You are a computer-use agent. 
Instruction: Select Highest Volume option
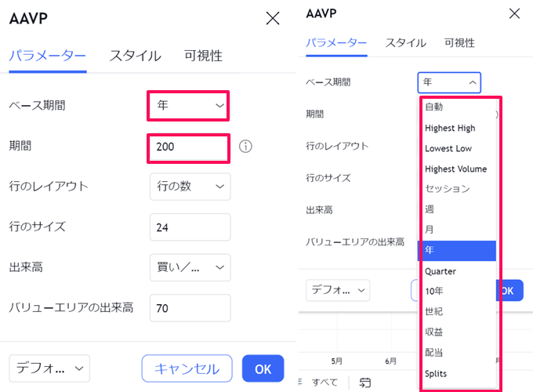click(x=456, y=169)
